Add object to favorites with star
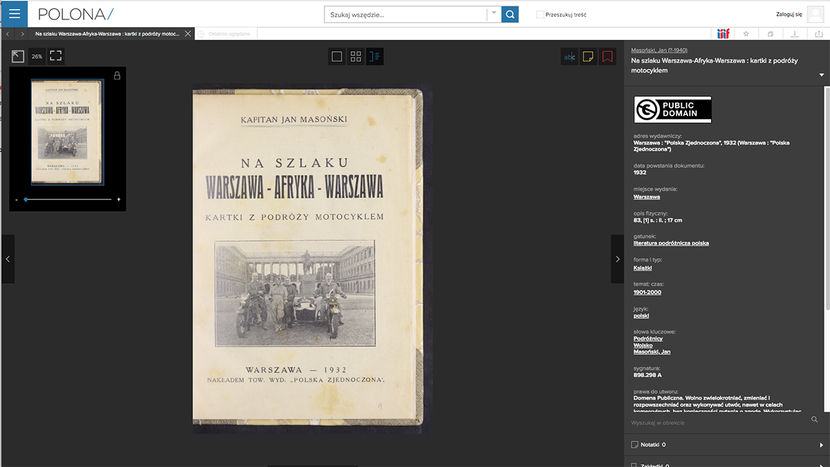This screenshot has height=467, width=830. (x=746, y=34)
